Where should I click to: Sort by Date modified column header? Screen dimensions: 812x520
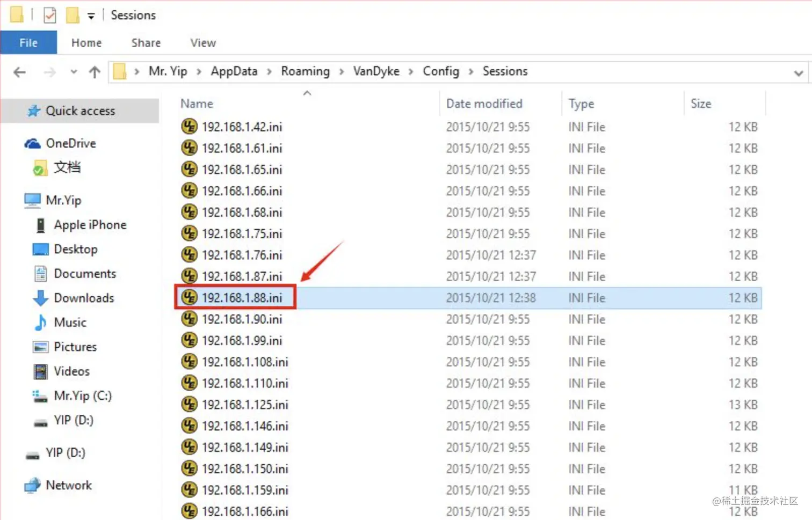(484, 104)
